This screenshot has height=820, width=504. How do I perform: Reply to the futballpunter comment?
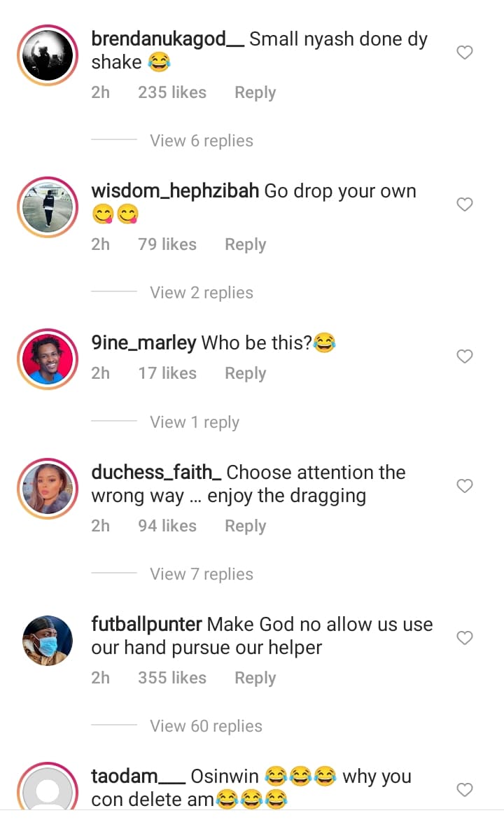pyautogui.click(x=255, y=678)
